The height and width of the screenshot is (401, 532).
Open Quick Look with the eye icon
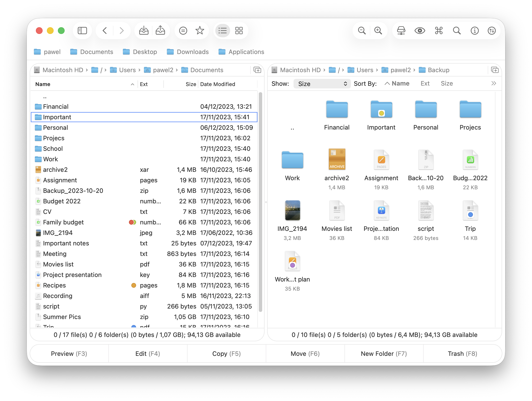[420, 31]
